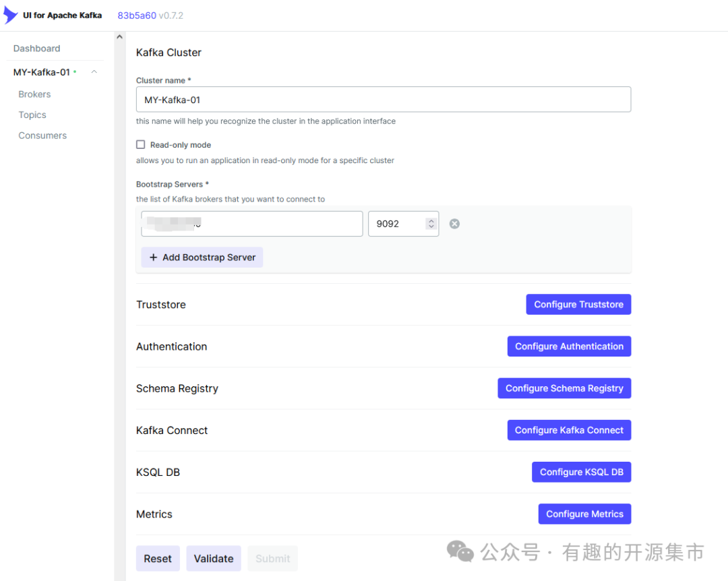The width and height of the screenshot is (728, 581).
Task: Click the Read-only mode label
Action: click(181, 145)
